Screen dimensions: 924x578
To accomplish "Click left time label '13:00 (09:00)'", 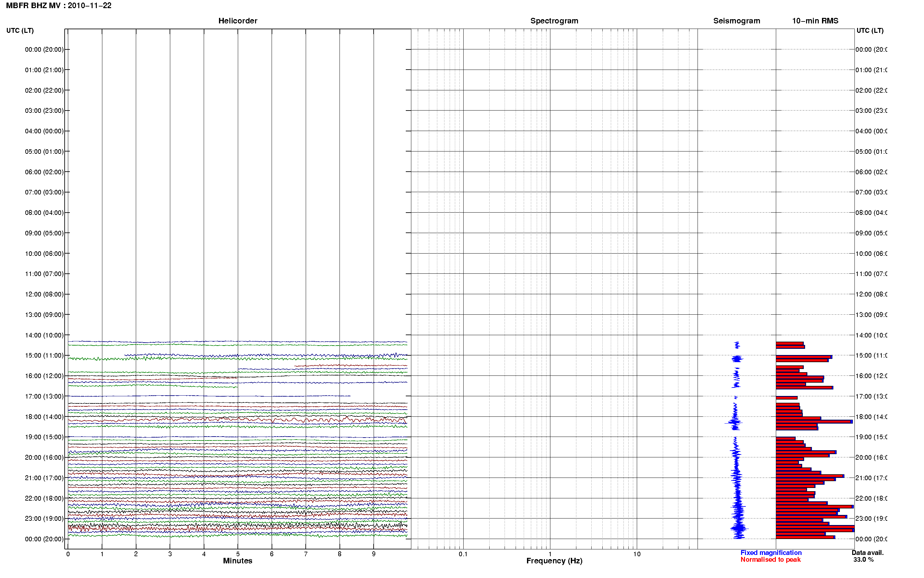I will point(44,315).
